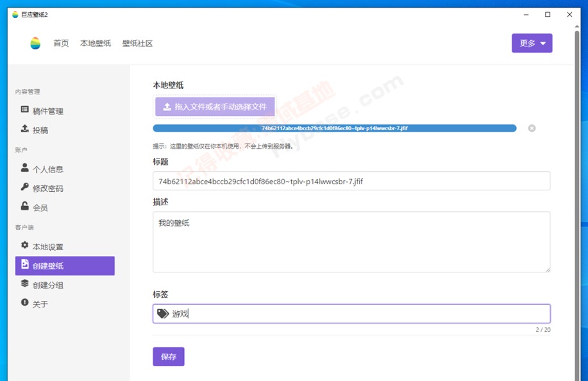Viewport: 588px width, 381px height.
Task: Open 创建分组 sidebar entry
Action: click(65, 285)
